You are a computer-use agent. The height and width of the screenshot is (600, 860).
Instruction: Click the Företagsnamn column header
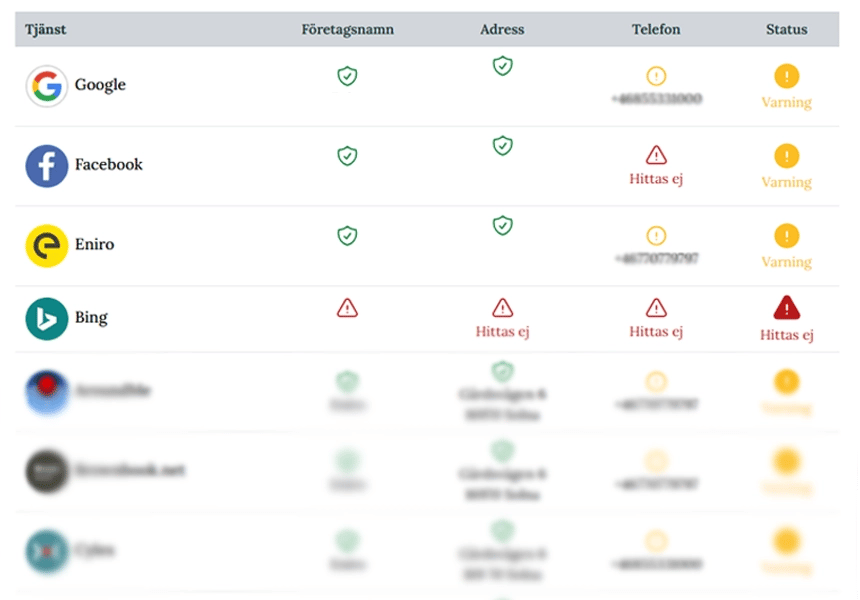[348, 30]
